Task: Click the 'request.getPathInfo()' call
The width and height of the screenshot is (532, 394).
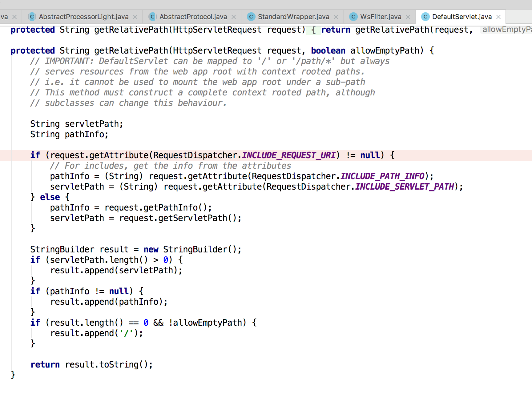Action: (156, 207)
